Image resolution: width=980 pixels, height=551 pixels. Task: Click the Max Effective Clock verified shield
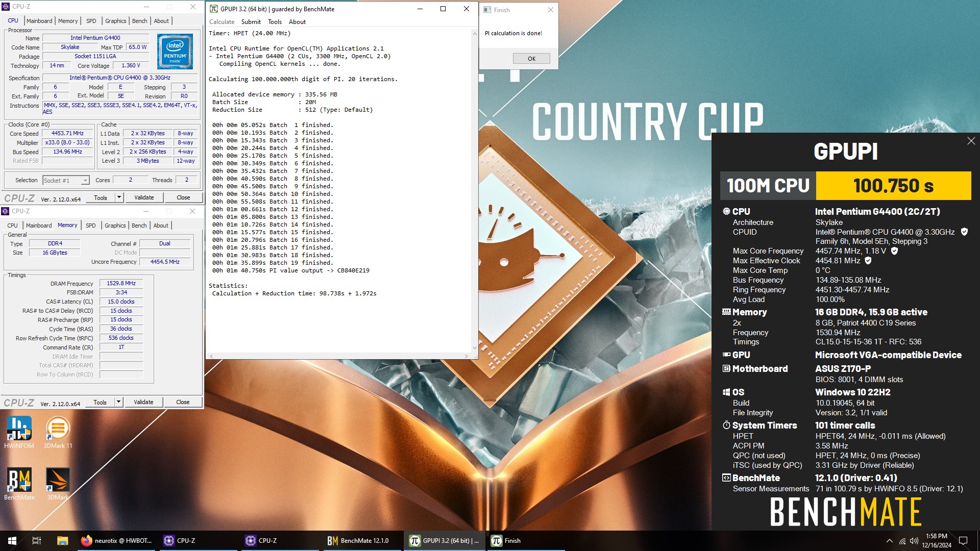tap(868, 261)
